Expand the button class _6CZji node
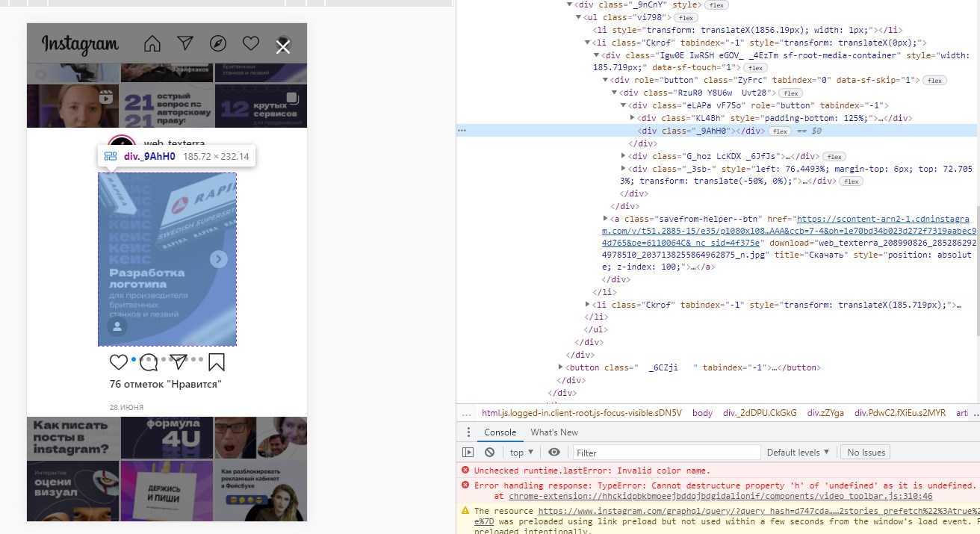Image resolution: width=980 pixels, height=534 pixels. pyautogui.click(x=561, y=367)
